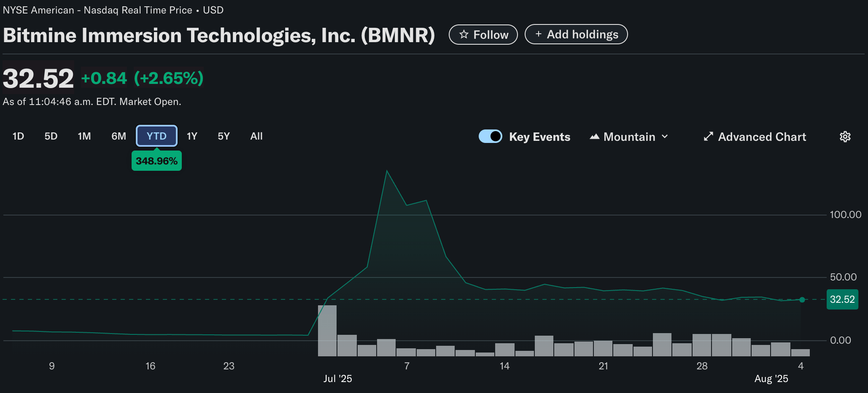Click the green price dot at the chart's right edge

click(802, 300)
